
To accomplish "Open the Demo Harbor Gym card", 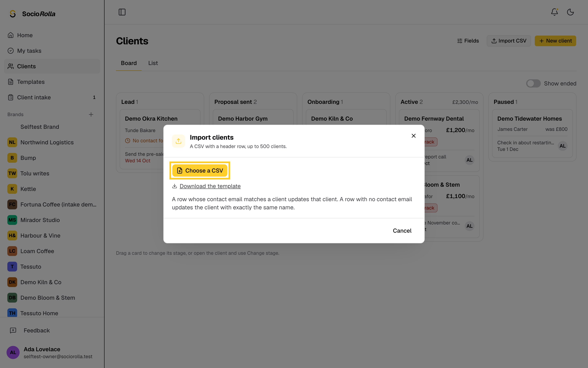I will (253, 117).
